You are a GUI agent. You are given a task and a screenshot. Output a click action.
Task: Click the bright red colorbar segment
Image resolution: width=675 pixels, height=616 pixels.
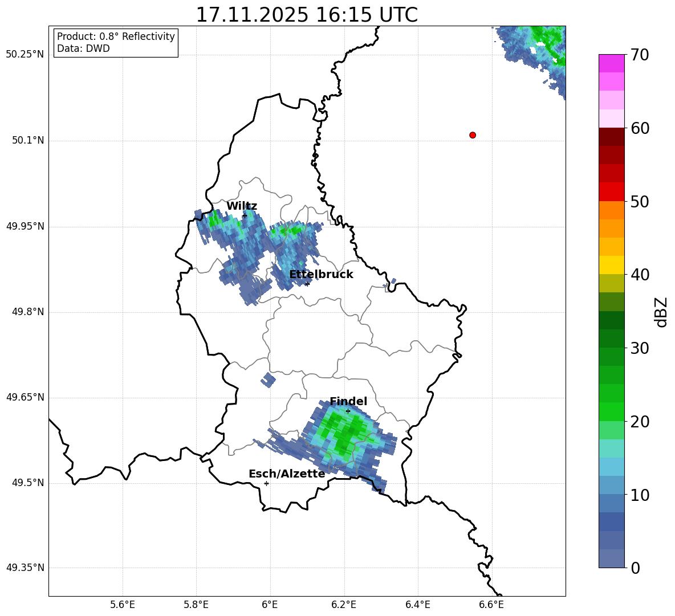coord(612,192)
